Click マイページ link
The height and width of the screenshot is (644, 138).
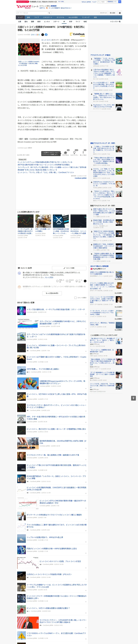(103, 13)
